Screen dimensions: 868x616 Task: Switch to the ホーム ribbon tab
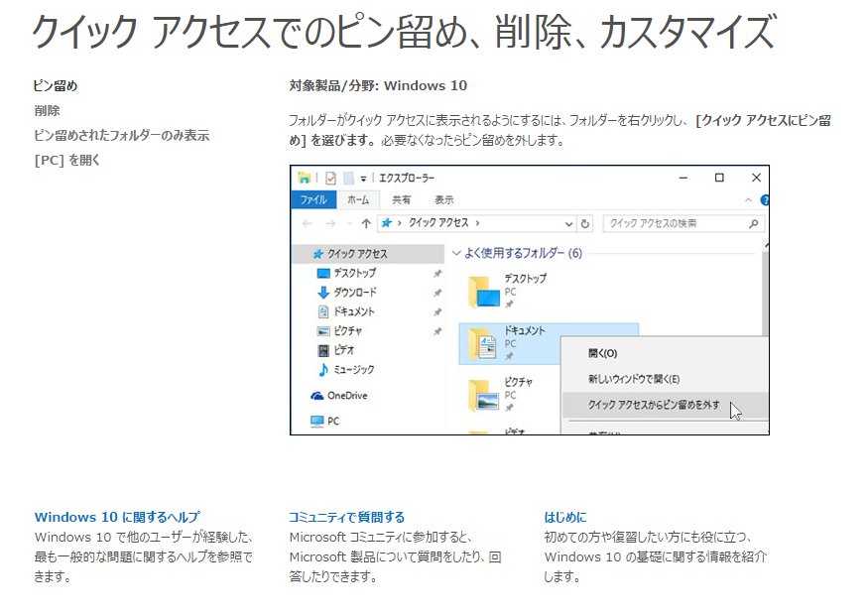[x=358, y=199]
